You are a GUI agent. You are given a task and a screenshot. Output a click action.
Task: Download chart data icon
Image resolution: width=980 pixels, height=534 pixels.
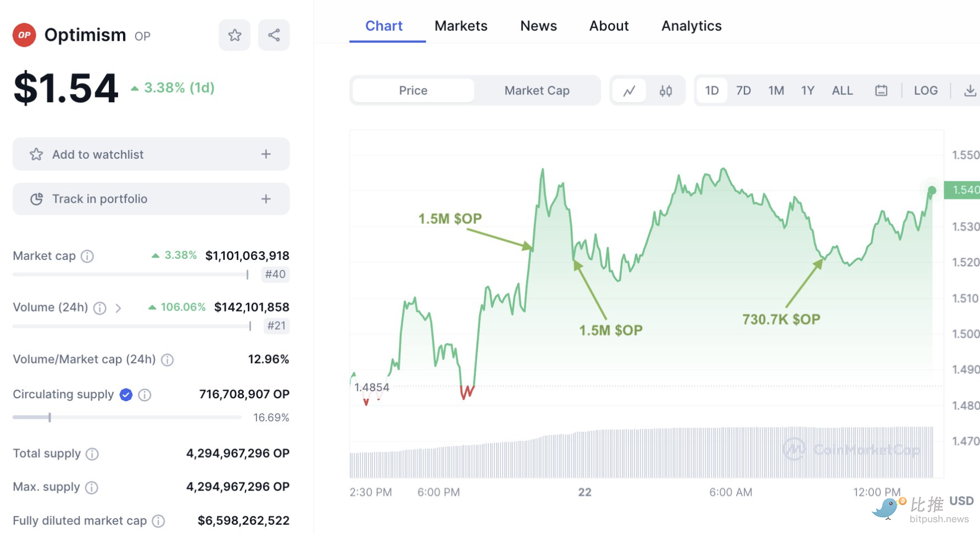970,91
